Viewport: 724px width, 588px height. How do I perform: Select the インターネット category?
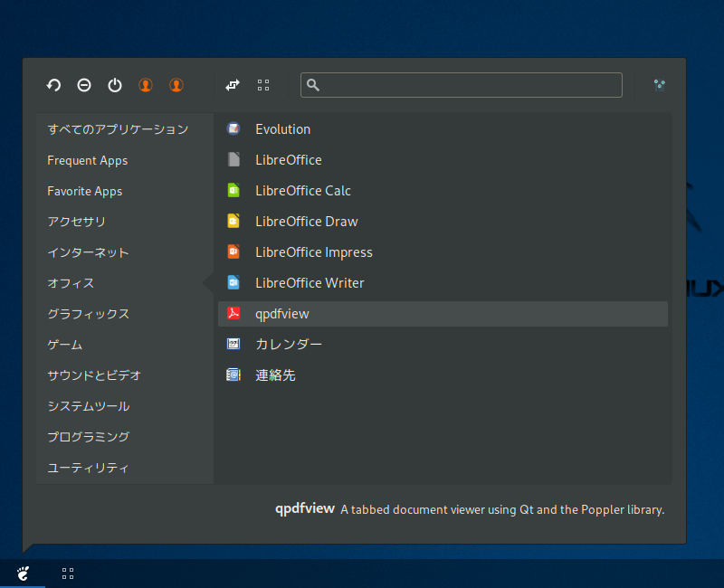[125, 252]
